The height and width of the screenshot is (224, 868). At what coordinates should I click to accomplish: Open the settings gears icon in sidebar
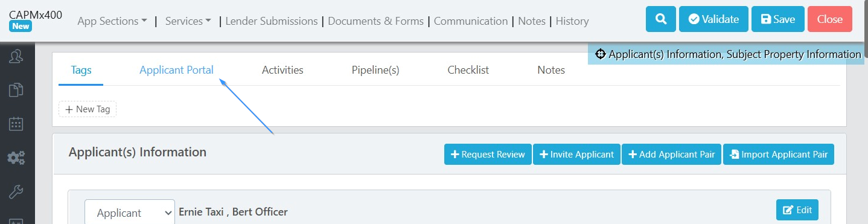[16, 158]
